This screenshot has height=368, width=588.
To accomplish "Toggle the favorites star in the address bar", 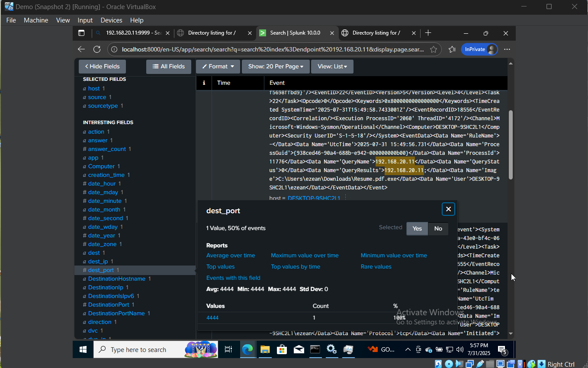I will (434, 49).
